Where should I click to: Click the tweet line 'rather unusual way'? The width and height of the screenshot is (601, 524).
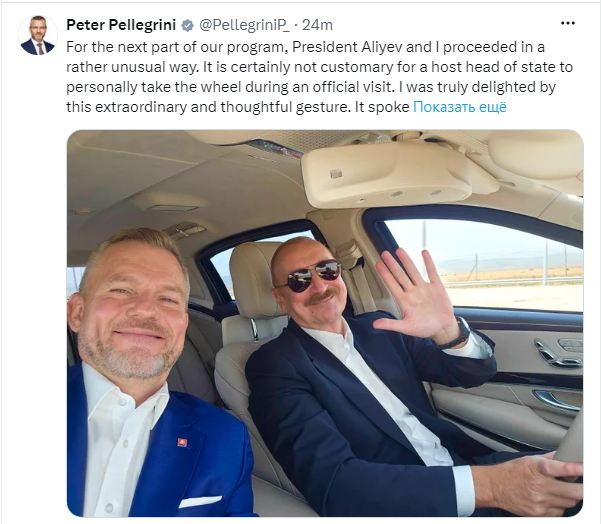point(319,67)
